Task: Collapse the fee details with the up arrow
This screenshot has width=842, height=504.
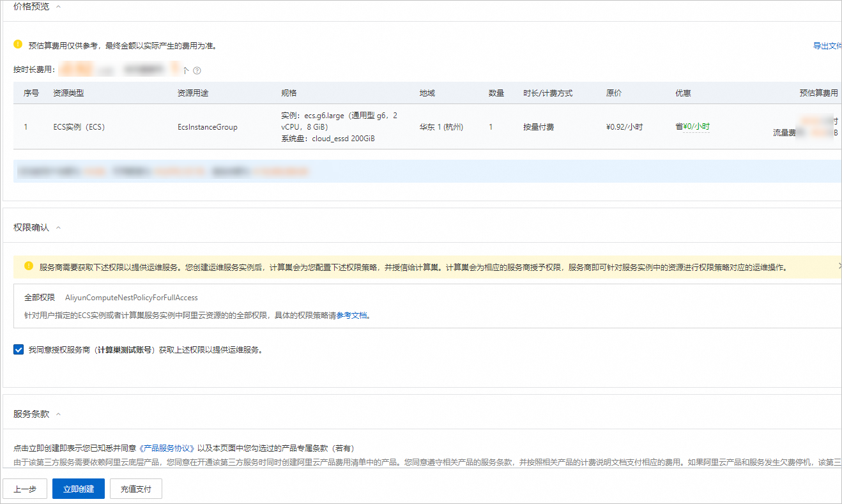Action: [x=186, y=70]
